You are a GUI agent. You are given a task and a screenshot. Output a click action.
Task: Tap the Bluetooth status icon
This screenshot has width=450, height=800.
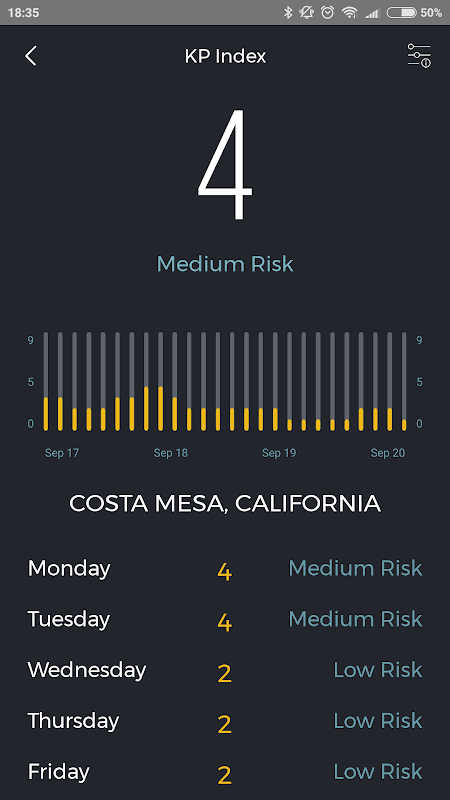click(288, 12)
